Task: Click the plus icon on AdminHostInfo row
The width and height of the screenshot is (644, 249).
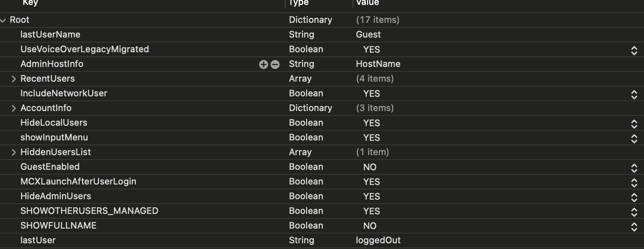Action: (263, 64)
